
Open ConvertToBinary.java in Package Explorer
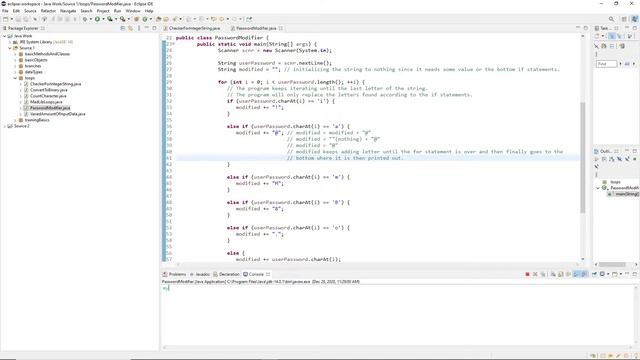pyautogui.click(x=49, y=90)
